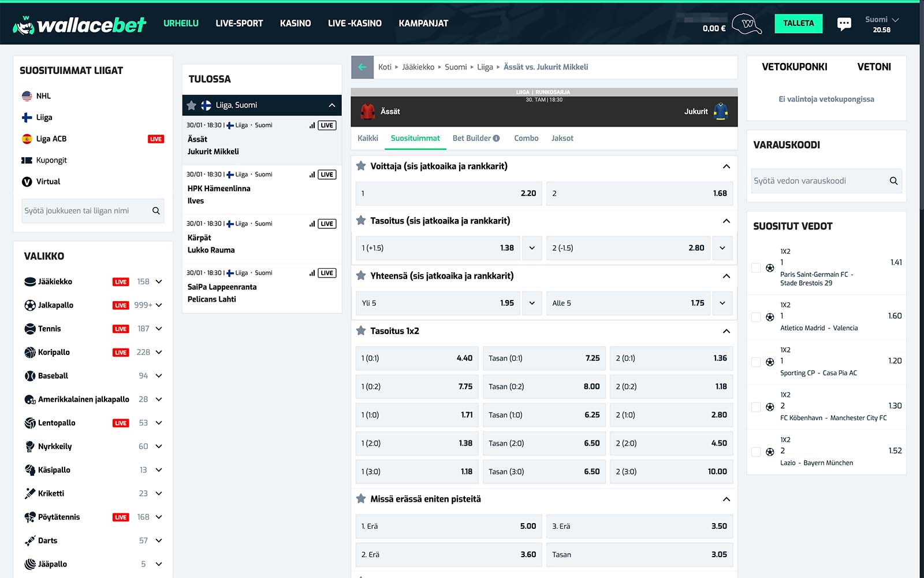Click the chat speech bubble icon
This screenshot has width=924, height=578.
pos(844,24)
